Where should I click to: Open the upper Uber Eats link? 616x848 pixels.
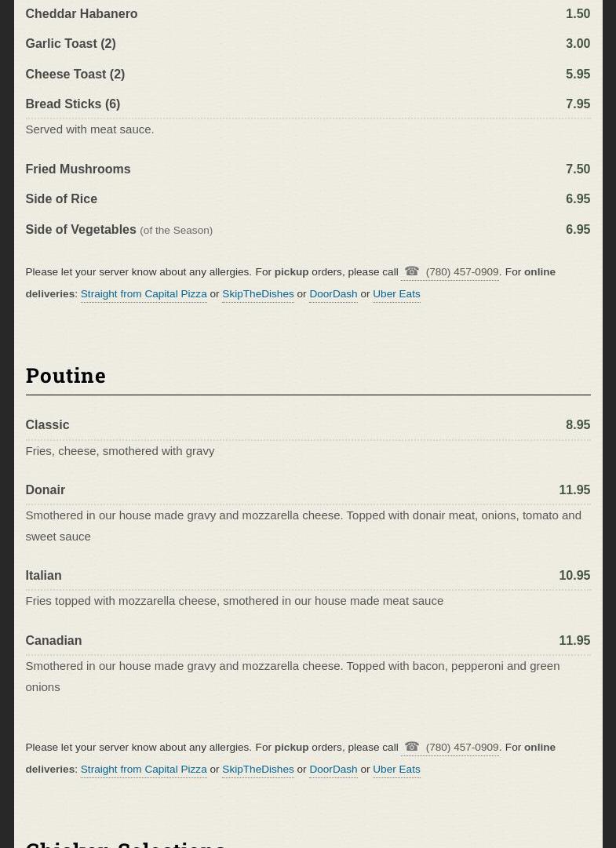[396, 294]
